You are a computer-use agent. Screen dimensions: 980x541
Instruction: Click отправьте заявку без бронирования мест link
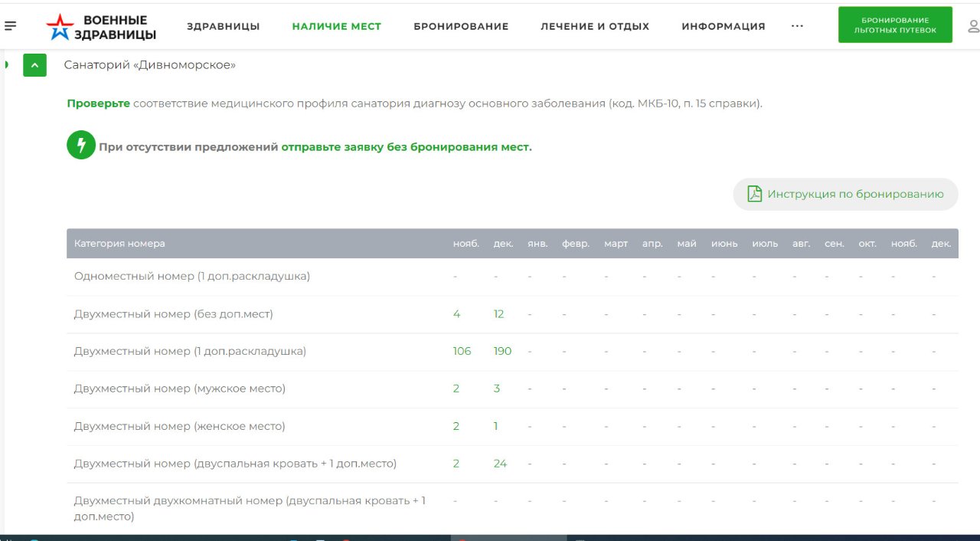tap(406, 146)
